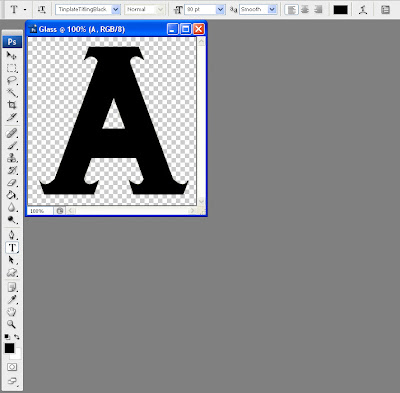Select the Slice tool

point(12,117)
